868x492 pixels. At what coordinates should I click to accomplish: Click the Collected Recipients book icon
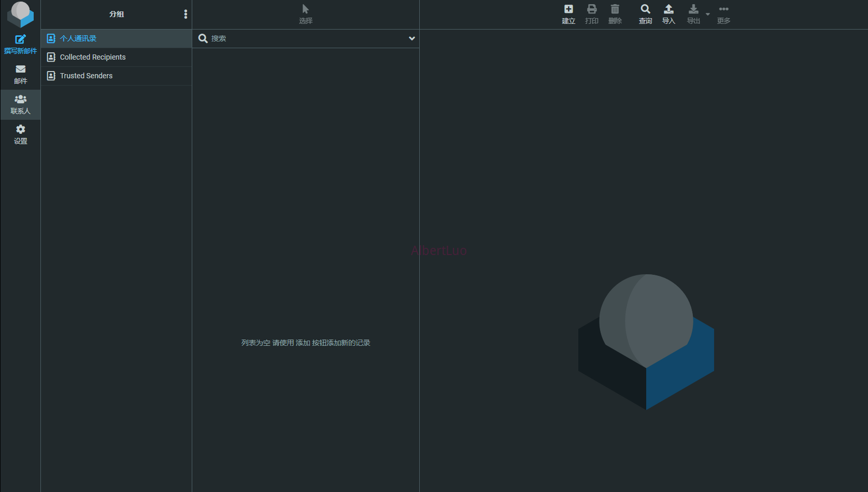[51, 57]
